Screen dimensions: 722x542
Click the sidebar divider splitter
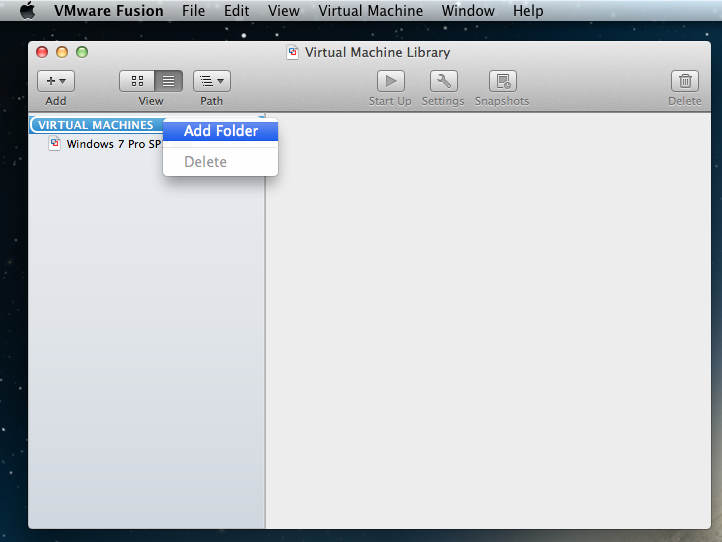click(x=265, y=320)
